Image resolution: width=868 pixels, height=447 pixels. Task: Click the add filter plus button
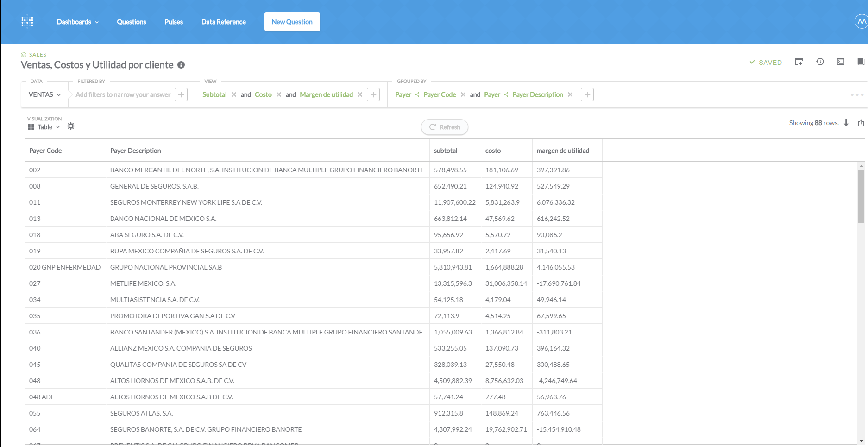[x=181, y=94]
